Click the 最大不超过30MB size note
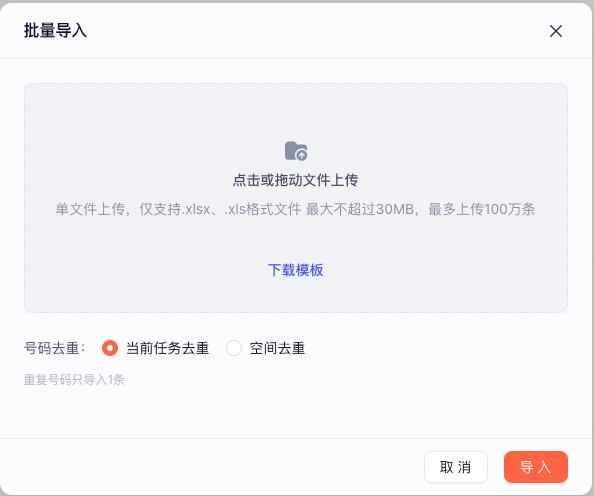Screen dimensions: 594x496 click(360, 209)
